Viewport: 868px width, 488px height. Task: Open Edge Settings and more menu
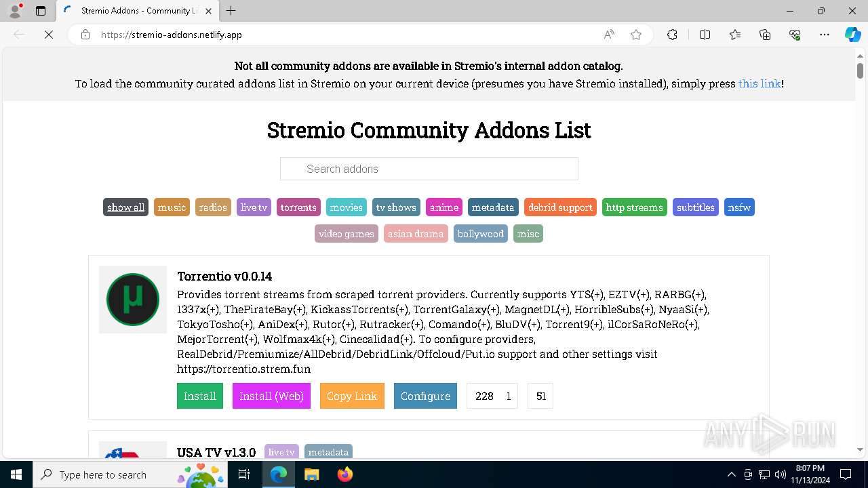coord(825,35)
